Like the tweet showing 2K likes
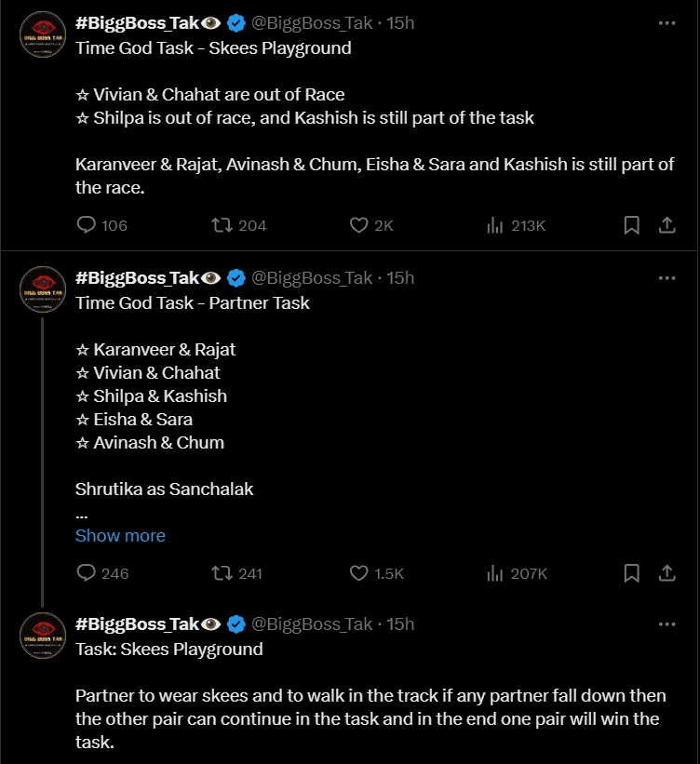Viewport: 700px width, 764px height. [371, 225]
